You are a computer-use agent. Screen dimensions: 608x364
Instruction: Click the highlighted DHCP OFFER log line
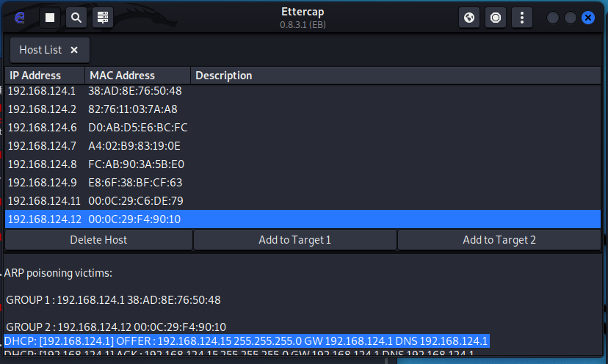point(246,341)
